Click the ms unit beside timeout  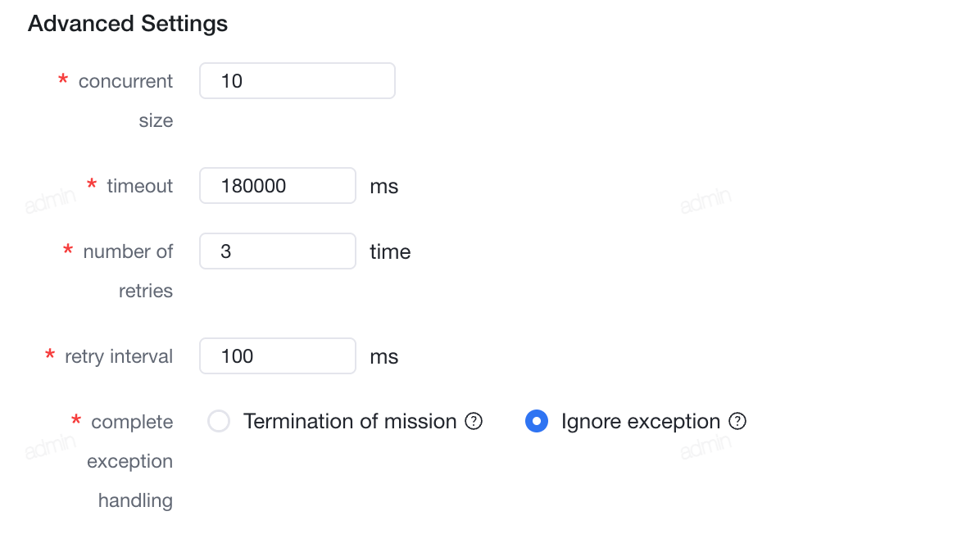point(383,187)
